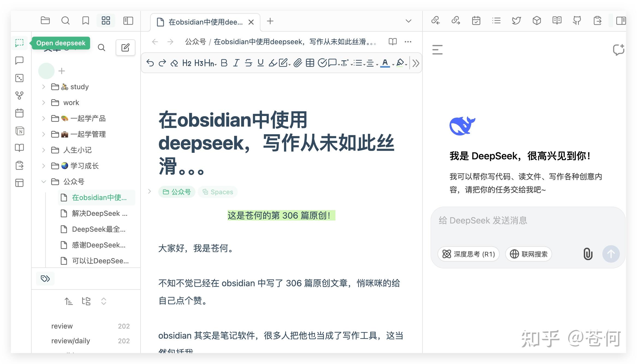637x364 pixels.
Task: Enable 联网搜索 web search in DeepSeek chat
Action: click(528, 254)
